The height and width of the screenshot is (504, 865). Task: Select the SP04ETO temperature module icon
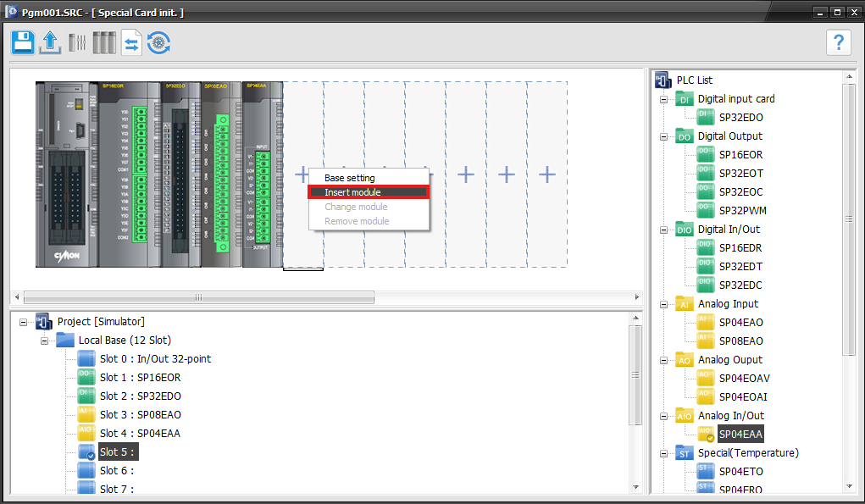pyautogui.click(x=705, y=471)
